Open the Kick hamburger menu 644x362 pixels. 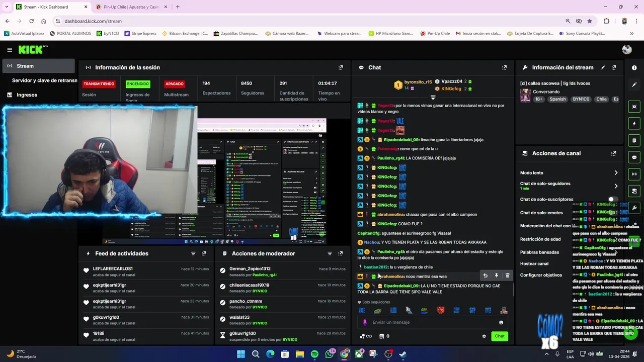coord(10,49)
